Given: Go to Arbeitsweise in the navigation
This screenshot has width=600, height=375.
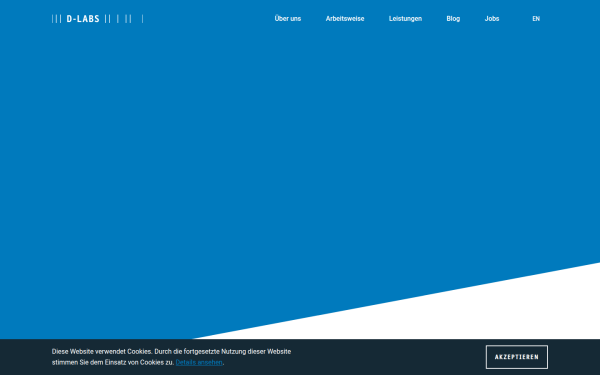Looking at the screenshot, I should (x=345, y=18).
